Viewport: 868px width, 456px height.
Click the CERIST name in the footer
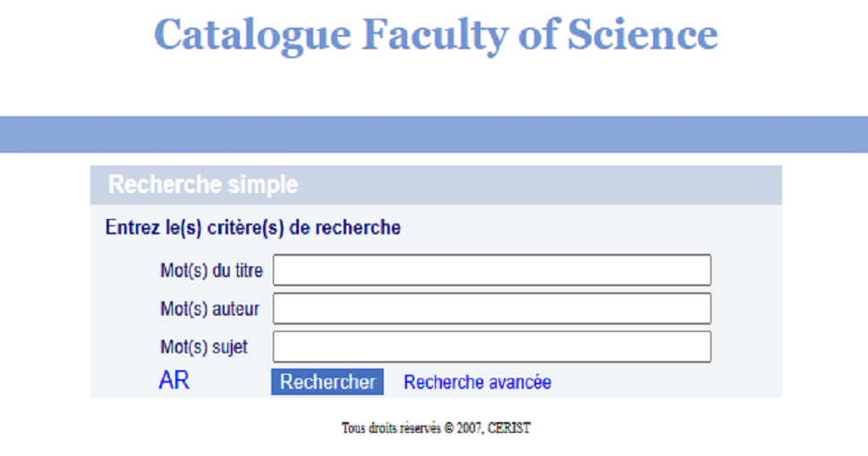coord(509,428)
